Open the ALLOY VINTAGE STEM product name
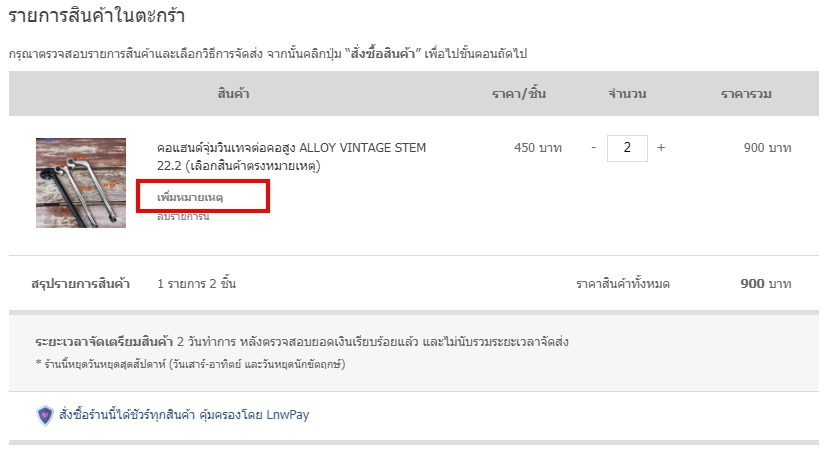The width and height of the screenshot is (829, 456). click(291, 156)
